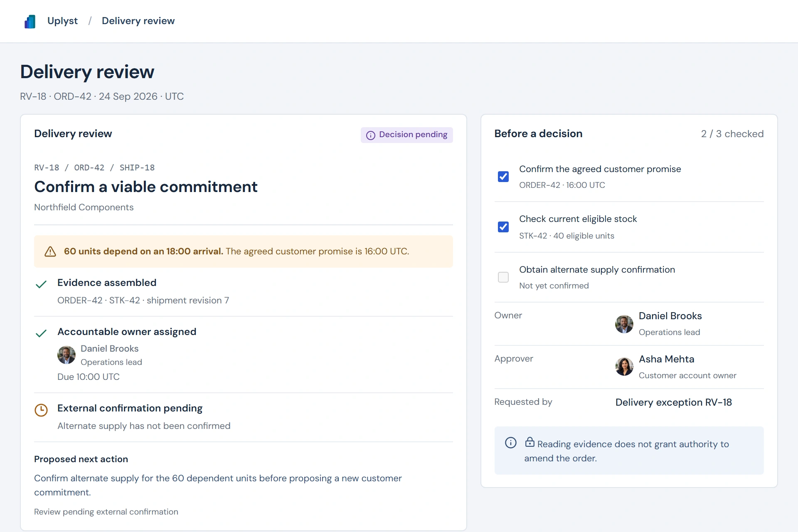Screen dimensions: 798x532
Task: Click the 2 / 3 checked progress counter
Action: coord(732,134)
